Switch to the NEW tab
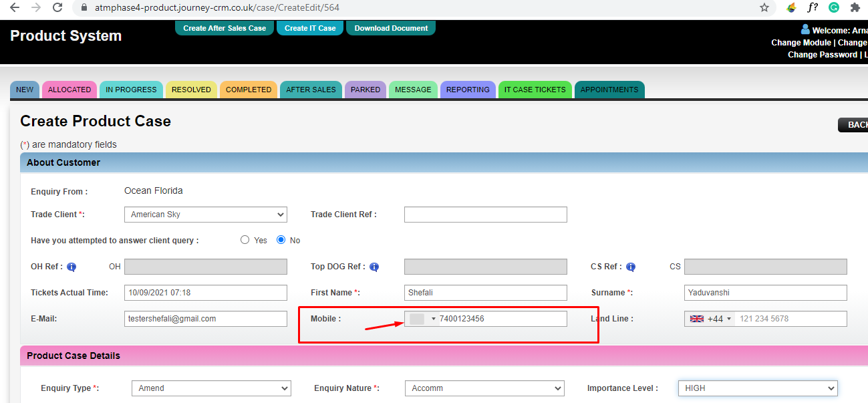This screenshot has width=868, height=403. tap(25, 90)
